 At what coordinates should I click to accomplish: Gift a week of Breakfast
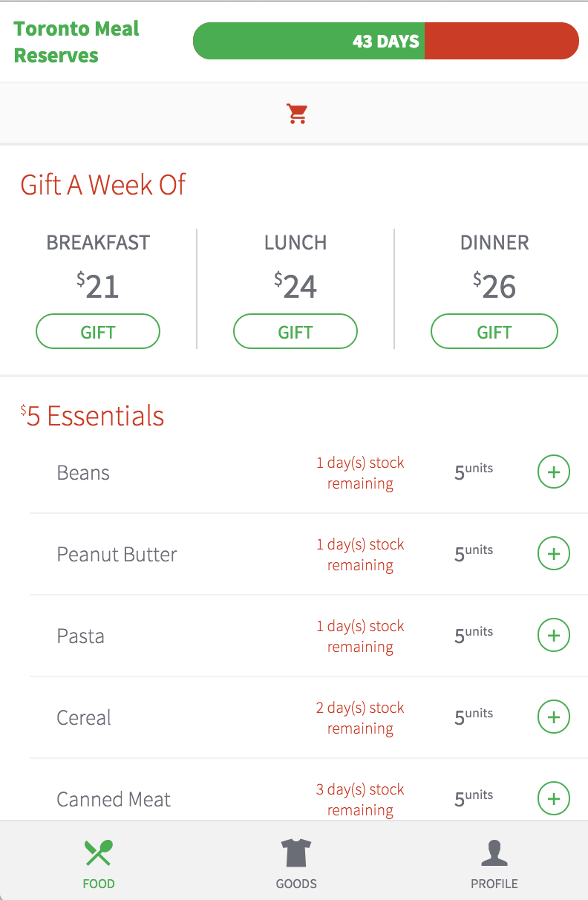(x=98, y=331)
